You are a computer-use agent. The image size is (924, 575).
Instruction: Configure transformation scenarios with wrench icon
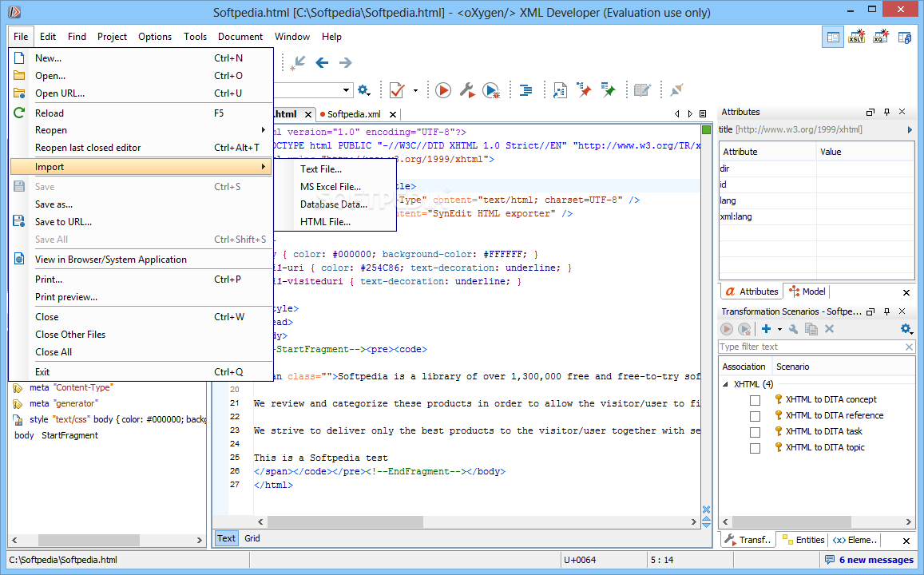466,90
